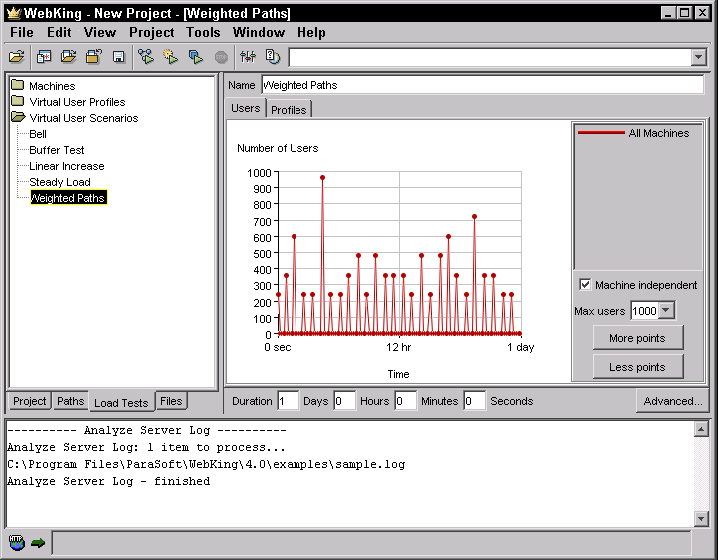The height and width of the screenshot is (560, 718).
Task: Select the Linear Increase scenario
Action: click(67, 166)
